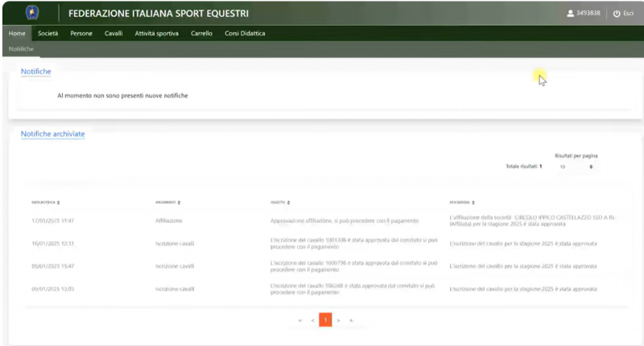Click the FISE federation logo
The height and width of the screenshot is (346, 644).
[32, 13]
